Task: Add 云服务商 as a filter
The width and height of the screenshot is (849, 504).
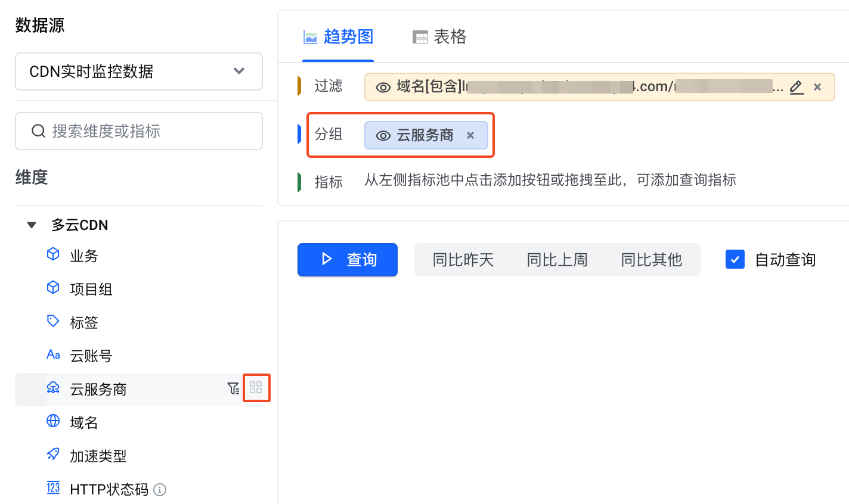Action: (234, 388)
